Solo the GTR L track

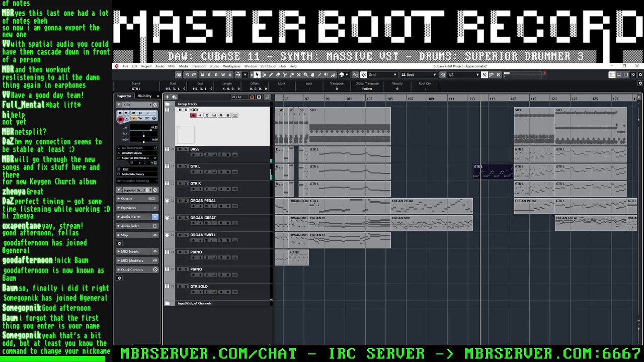coord(186,166)
